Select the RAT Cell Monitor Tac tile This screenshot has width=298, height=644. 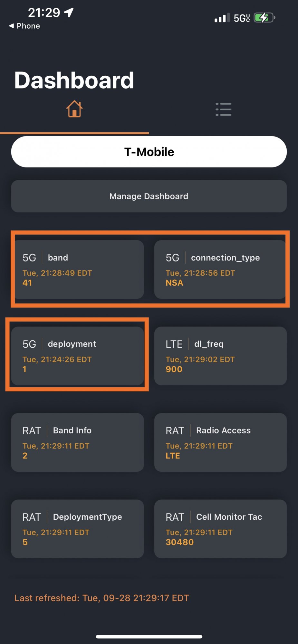[x=220, y=529]
